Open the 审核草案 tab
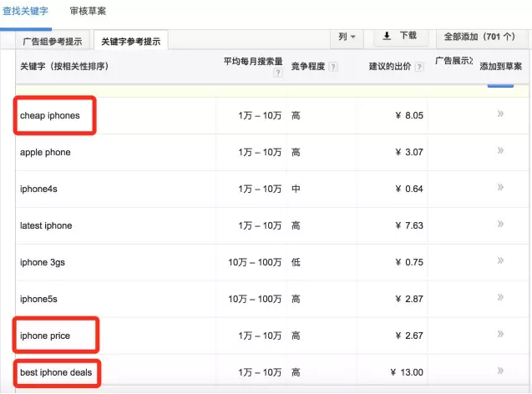The height and width of the screenshot is (394, 532). [x=88, y=12]
